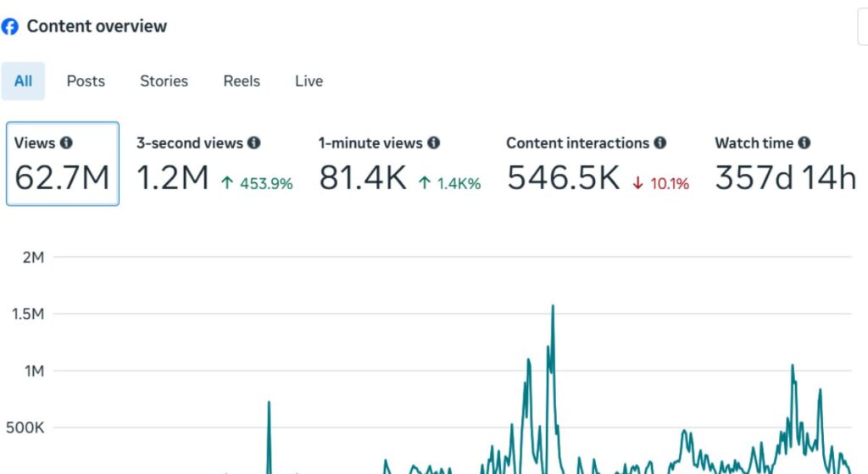The height and width of the screenshot is (474, 868).
Task: Open the Live tab
Action: coord(309,81)
